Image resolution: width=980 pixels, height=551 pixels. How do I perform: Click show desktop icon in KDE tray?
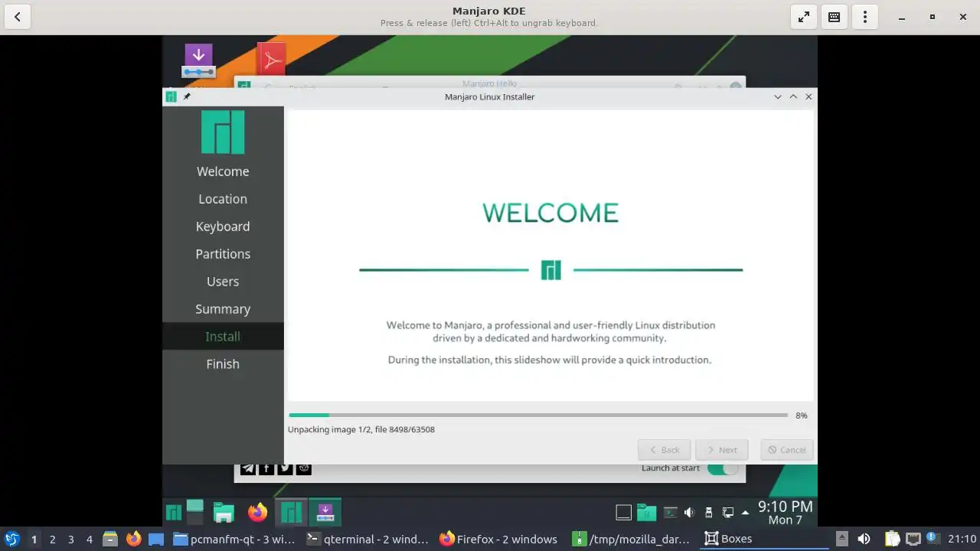point(624,513)
